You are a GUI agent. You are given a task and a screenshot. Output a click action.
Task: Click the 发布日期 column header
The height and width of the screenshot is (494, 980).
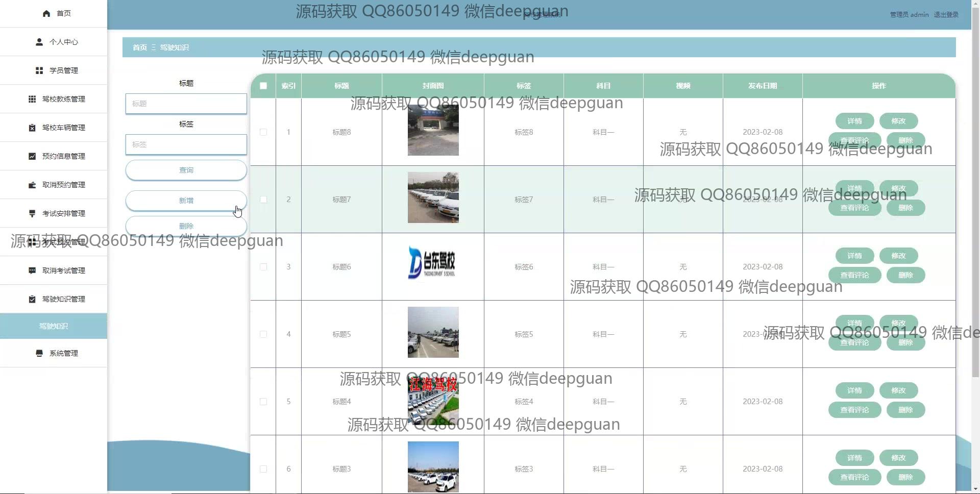763,86
